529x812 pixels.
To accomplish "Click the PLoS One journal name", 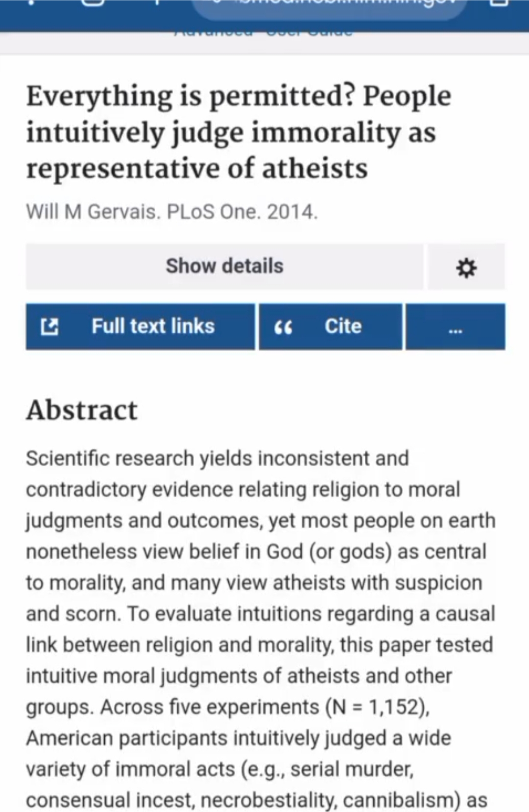I will coord(214,212).
